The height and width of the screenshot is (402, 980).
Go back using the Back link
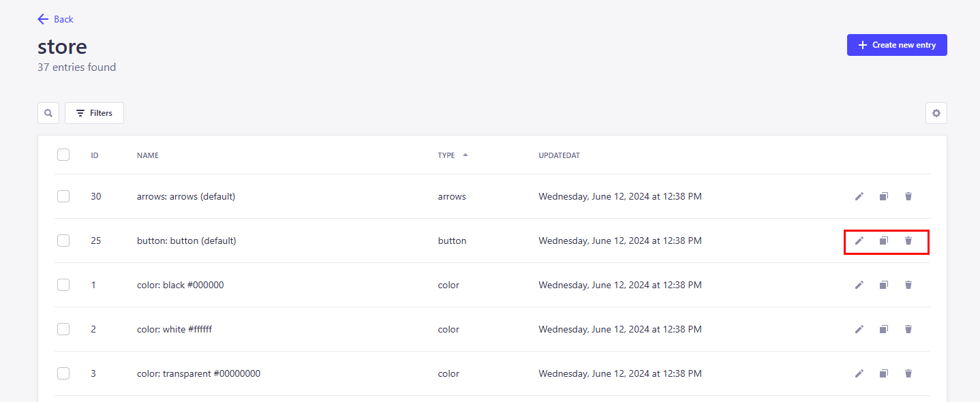[55, 19]
